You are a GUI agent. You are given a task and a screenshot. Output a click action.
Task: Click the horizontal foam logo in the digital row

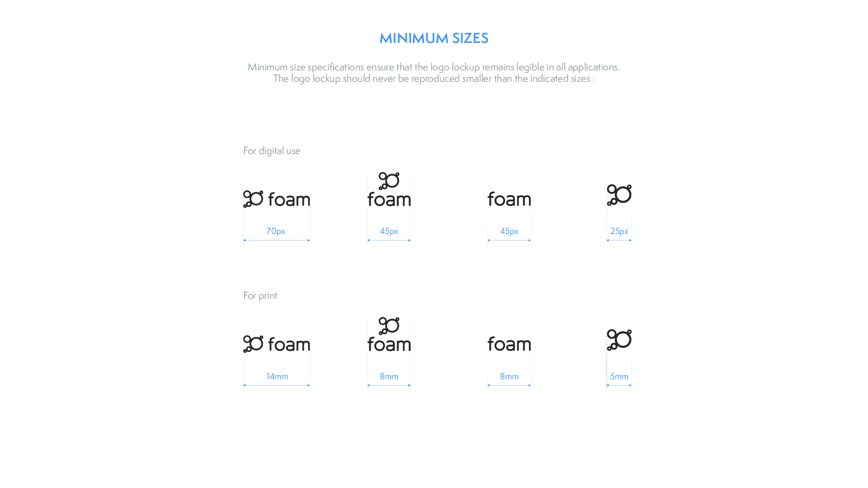[x=277, y=199]
